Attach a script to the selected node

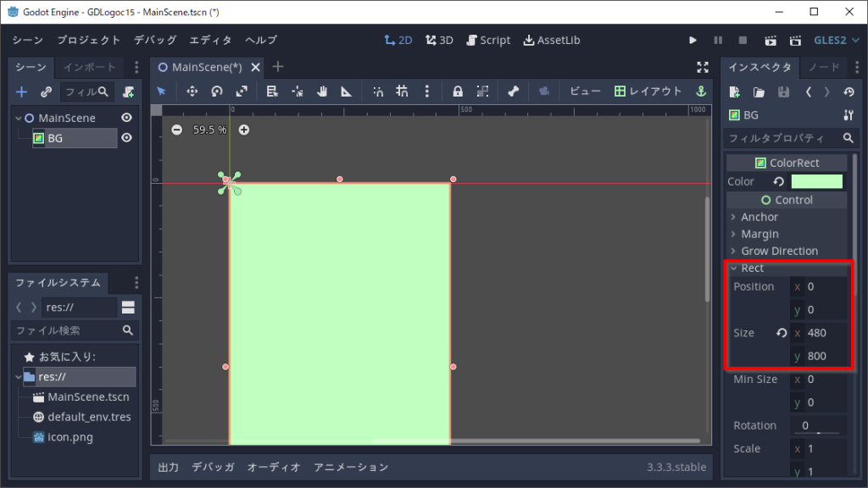click(128, 91)
